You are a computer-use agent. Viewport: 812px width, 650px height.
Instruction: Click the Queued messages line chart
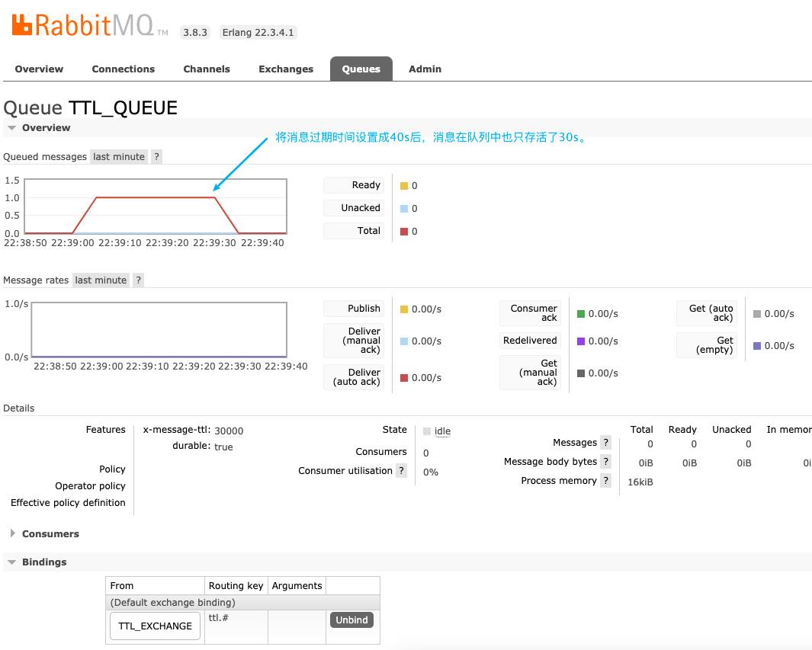(x=156, y=207)
